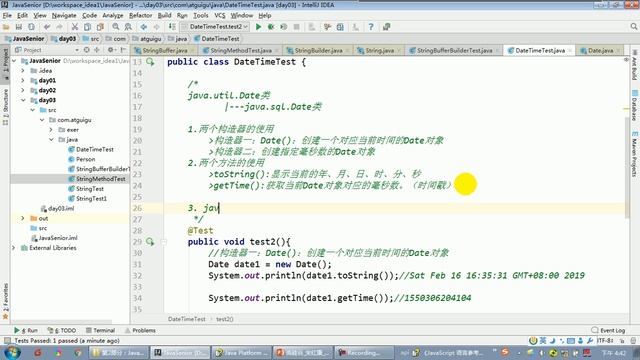Screen dimensions: 640x360
Task: Open the TODO tool window button
Action: point(62,330)
